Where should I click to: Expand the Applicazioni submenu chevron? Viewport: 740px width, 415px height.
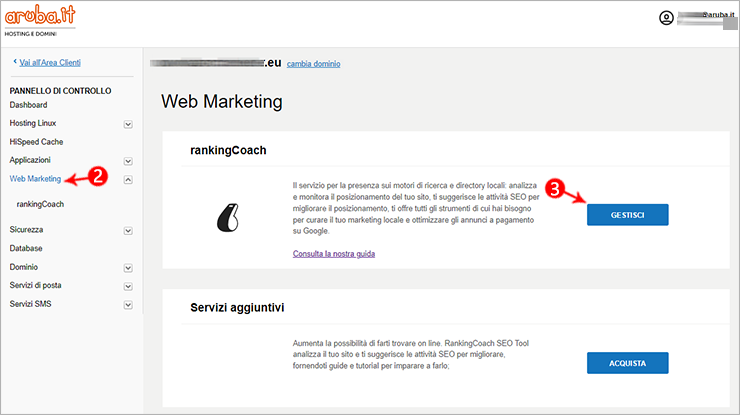point(128,161)
